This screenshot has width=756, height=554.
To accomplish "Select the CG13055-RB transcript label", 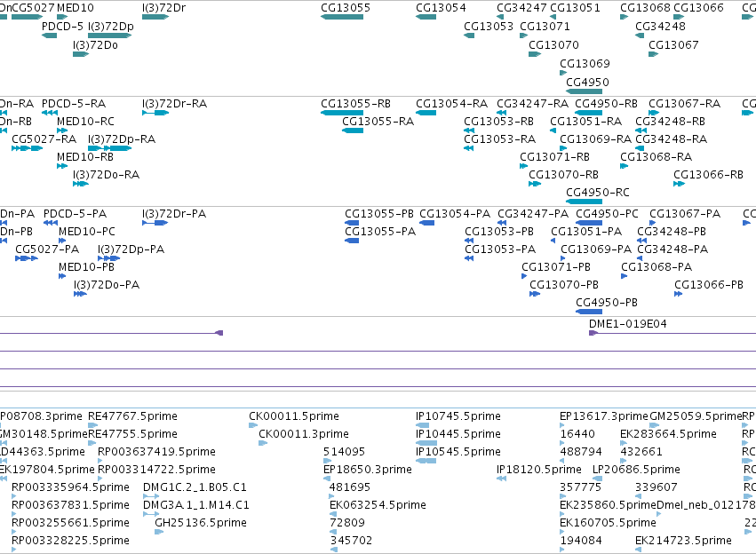I will pyautogui.click(x=355, y=104).
